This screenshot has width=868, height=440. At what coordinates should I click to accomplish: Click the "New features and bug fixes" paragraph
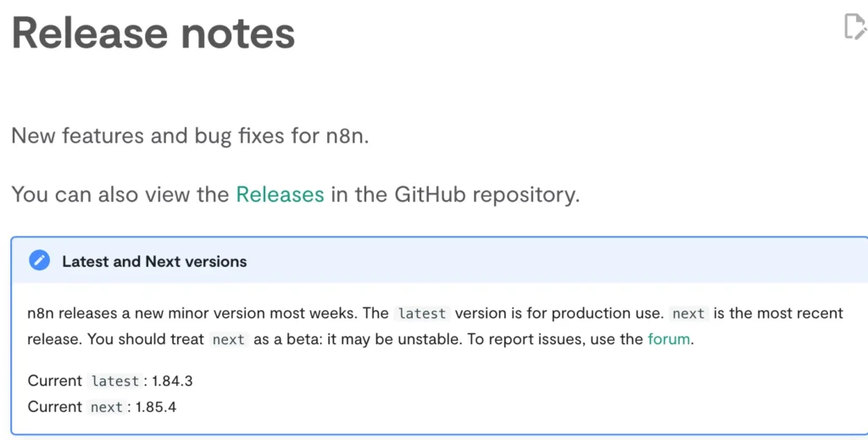point(190,136)
